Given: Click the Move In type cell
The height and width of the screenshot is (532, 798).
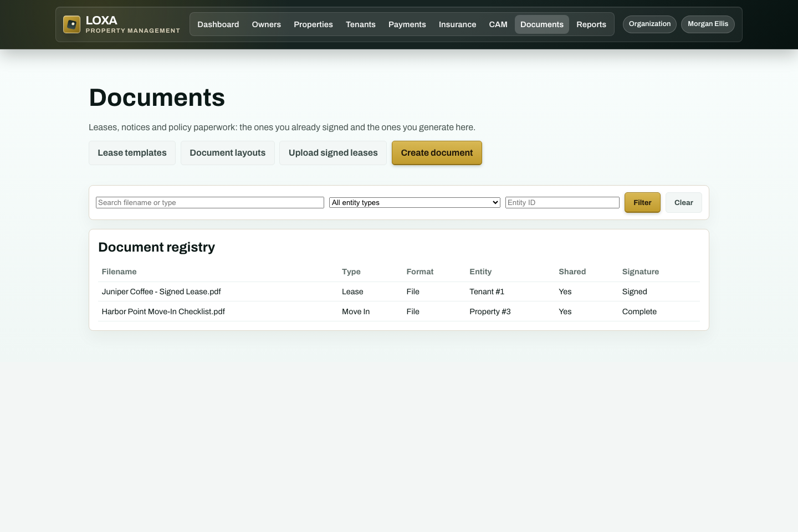Looking at the screenshot, I should click(x=356, y=311).
